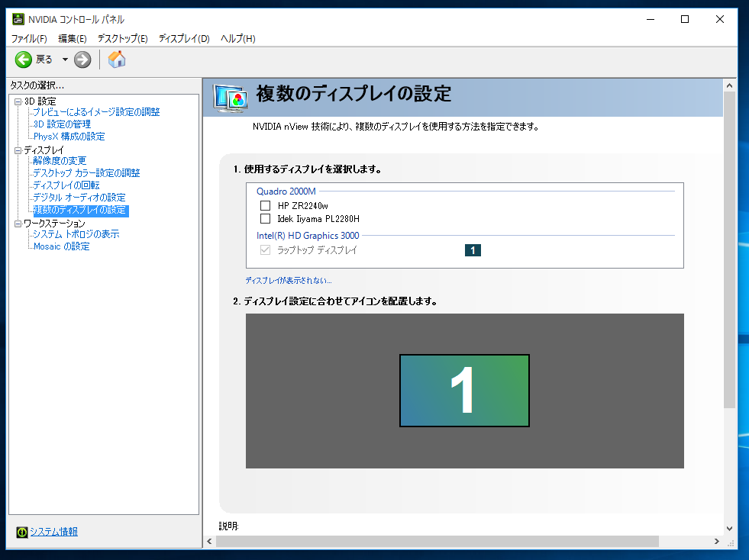This screenshot has width=749, height=560.
Task: Toggle the ラップトップ ディスプレイ checkbox
Action: (265, 250)
